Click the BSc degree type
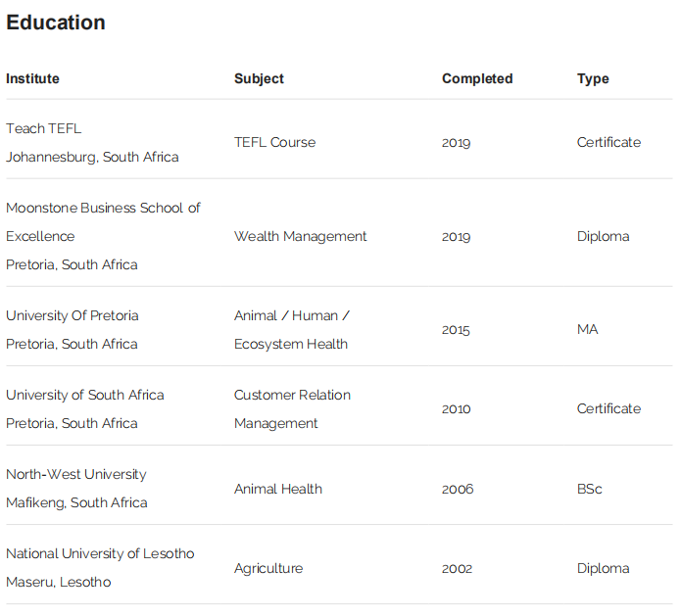 pos(590,489)
